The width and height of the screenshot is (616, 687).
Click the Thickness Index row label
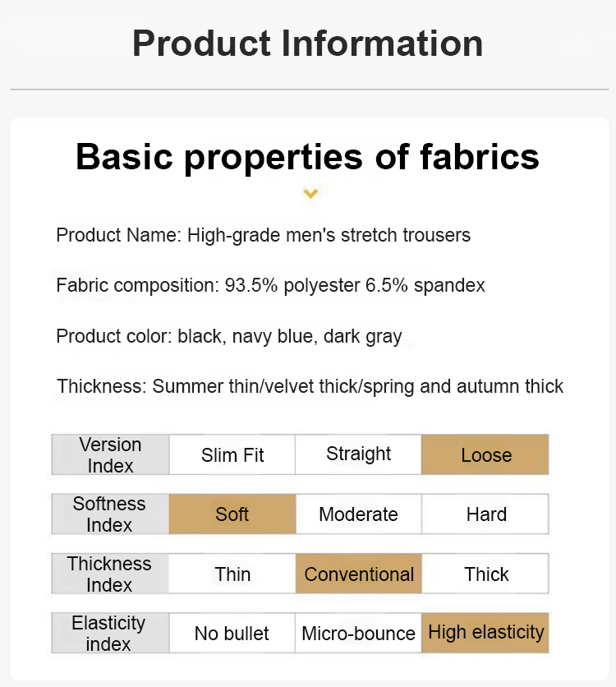(109, 574)
